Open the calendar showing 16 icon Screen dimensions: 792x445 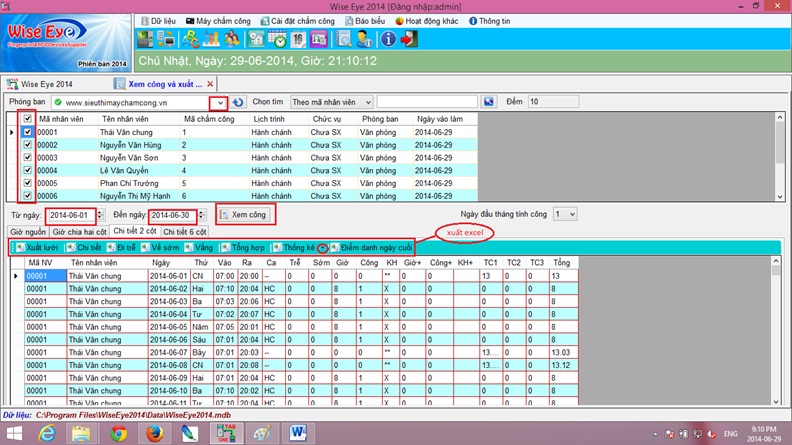coord(299,39)
